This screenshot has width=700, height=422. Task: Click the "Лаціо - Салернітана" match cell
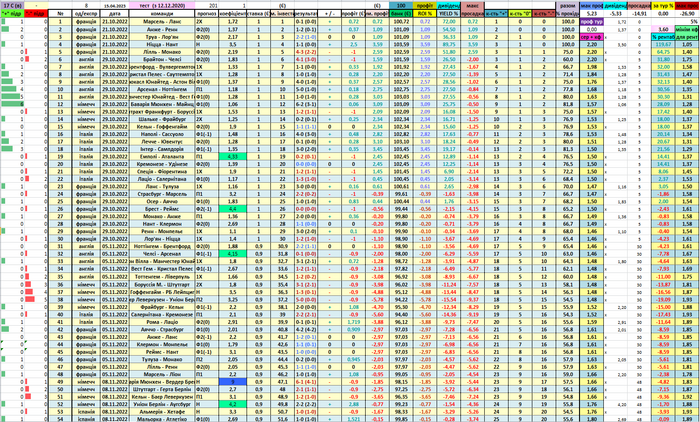point(162,179)
